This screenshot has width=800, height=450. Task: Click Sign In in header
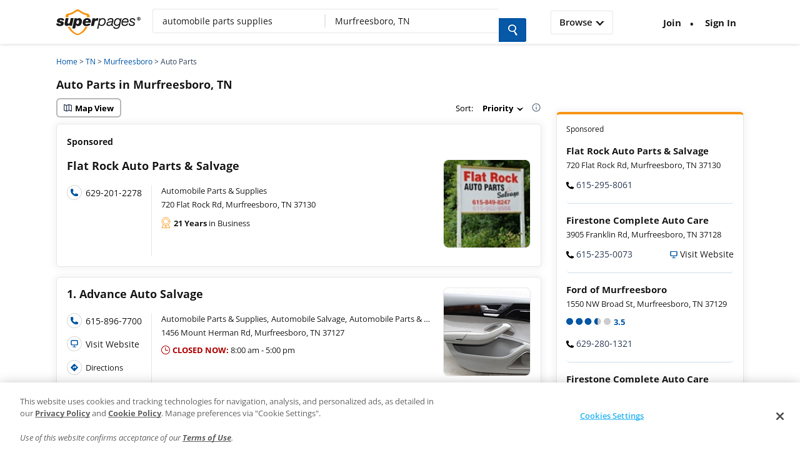[720, 23]
